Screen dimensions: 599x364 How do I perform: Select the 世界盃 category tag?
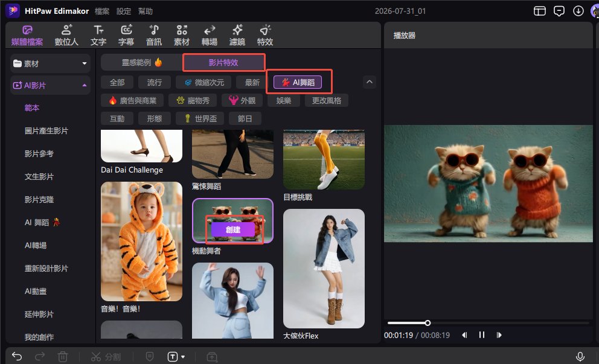click(200, 118)
